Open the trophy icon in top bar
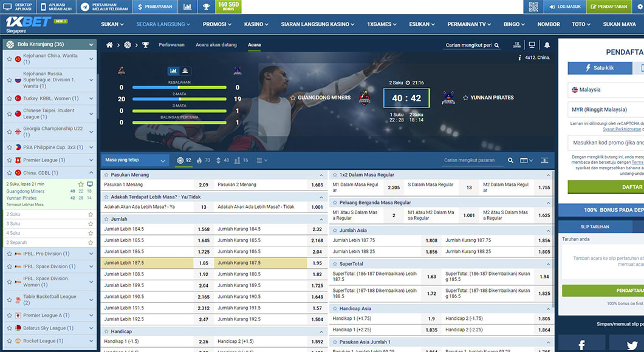Screen dimensions: 644x352 point(206,7)
